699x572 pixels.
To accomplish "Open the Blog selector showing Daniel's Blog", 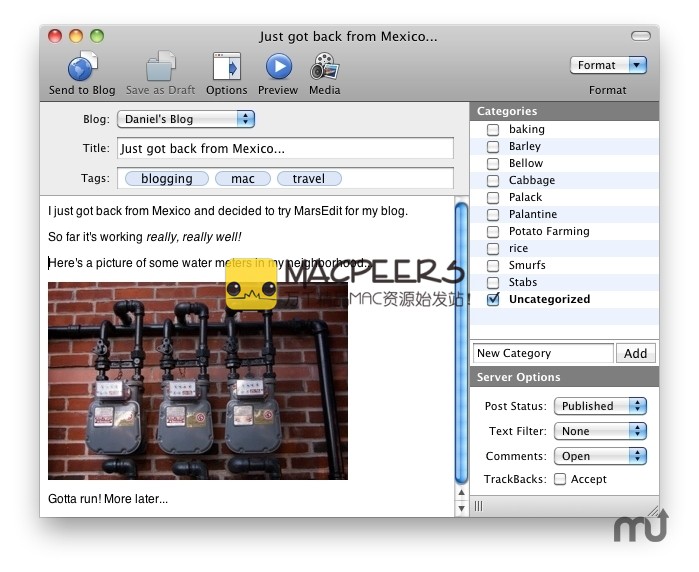I will tap(186, 119).
